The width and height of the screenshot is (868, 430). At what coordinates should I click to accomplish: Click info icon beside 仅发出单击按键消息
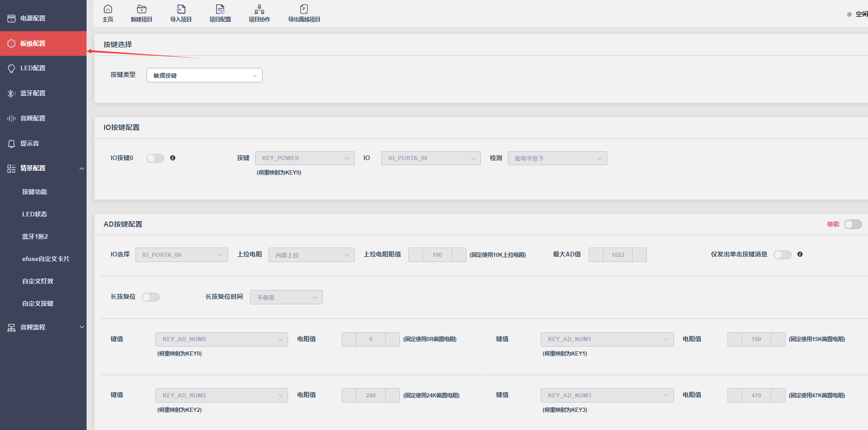coord(800,255)
